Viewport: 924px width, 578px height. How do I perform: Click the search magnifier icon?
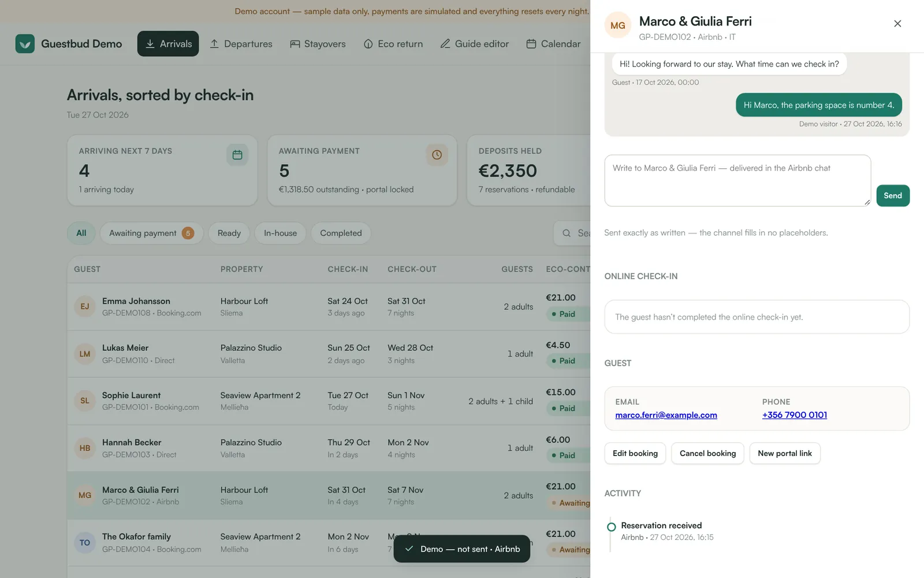567,233
